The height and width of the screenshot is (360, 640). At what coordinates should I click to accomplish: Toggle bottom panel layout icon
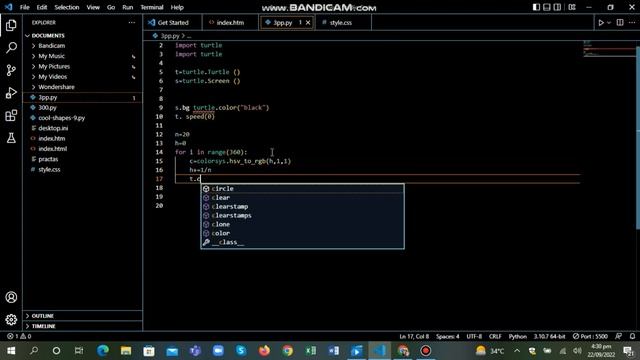[x=547, y=7]
